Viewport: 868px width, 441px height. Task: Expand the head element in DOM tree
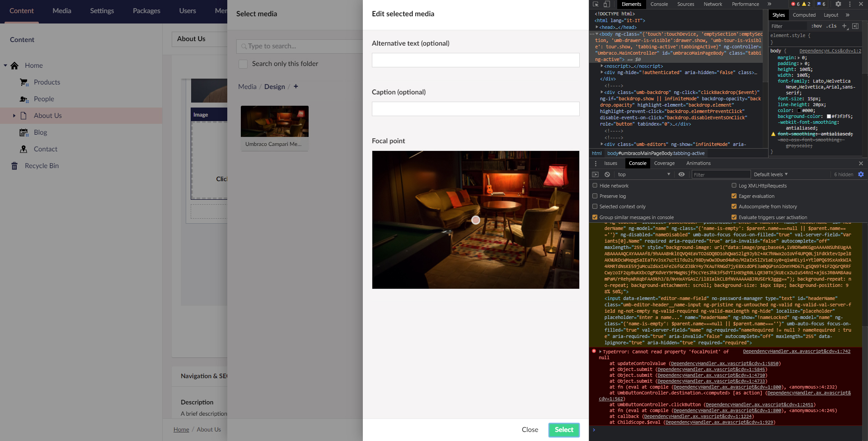click(597, 27)
